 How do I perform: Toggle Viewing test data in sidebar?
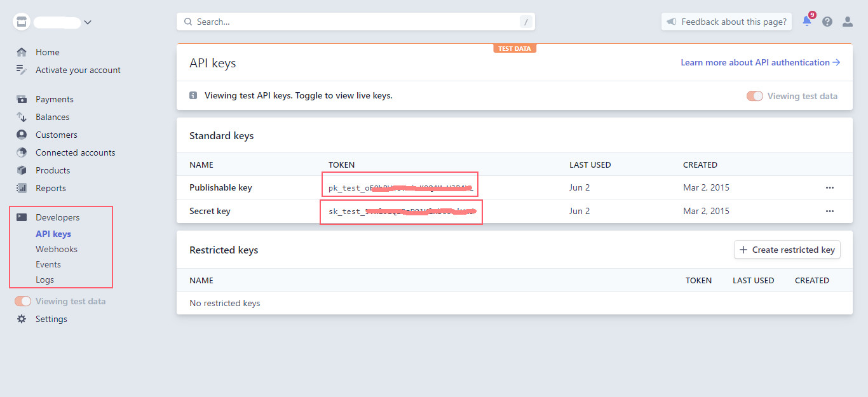23,301
